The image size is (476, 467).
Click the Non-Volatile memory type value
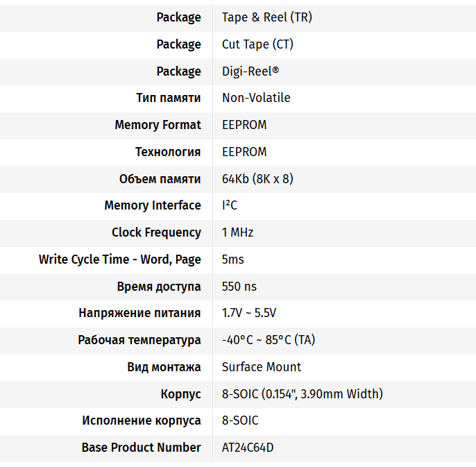coord(256,98)
